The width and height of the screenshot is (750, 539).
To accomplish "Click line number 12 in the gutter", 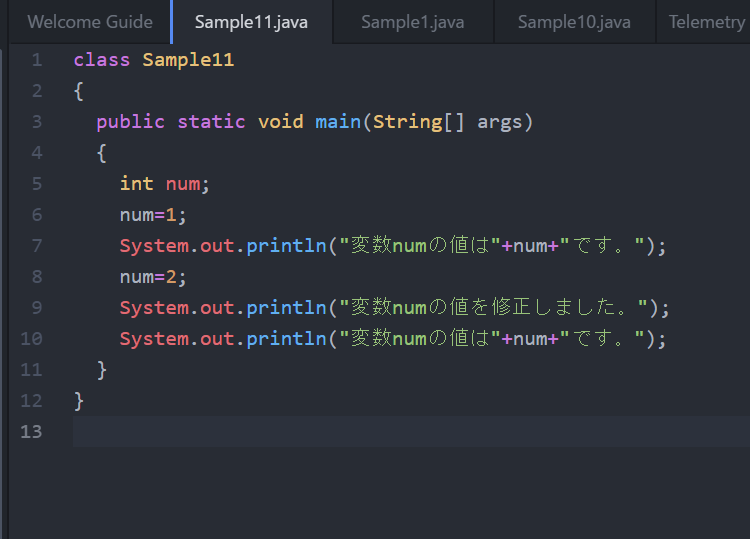I will 32,401.
